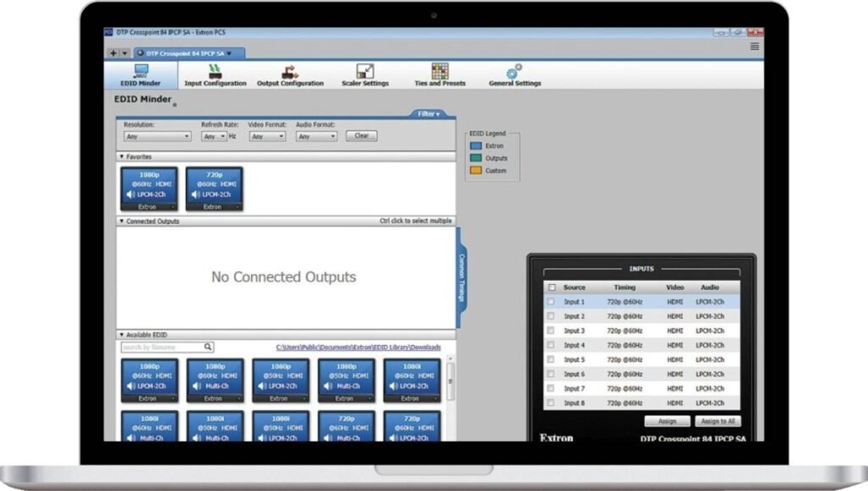Open Output Configuration
The height and width of the screenshot is (491, 868).
pyautogui.click(x=290, y=75)
